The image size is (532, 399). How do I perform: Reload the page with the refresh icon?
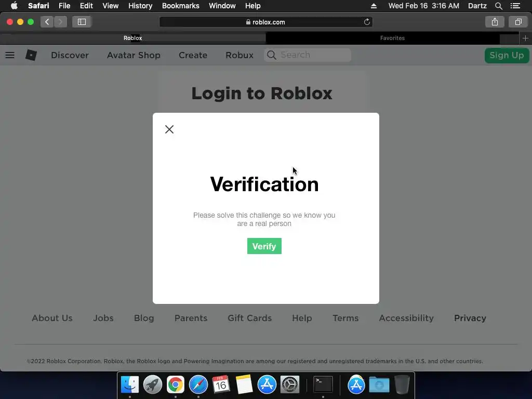[x=367, y=22]
